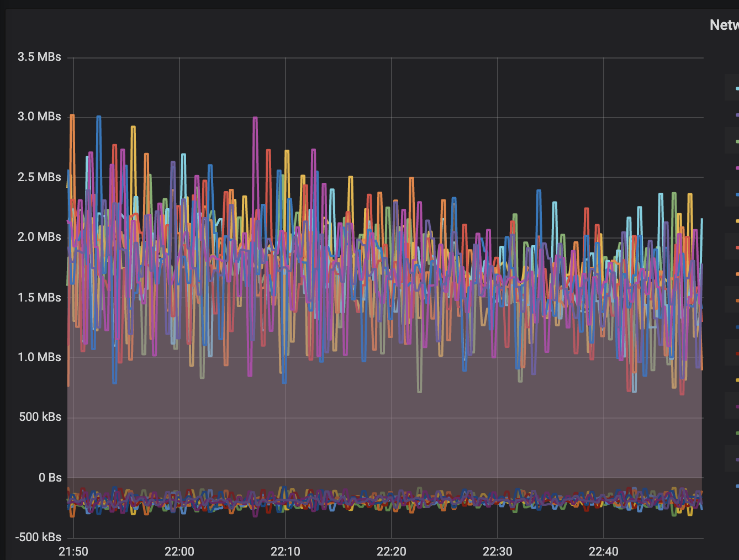Screen dimensions: 739x560
Task: Click the 3.5 MBs y-axis label
Action: coord(39,57)
